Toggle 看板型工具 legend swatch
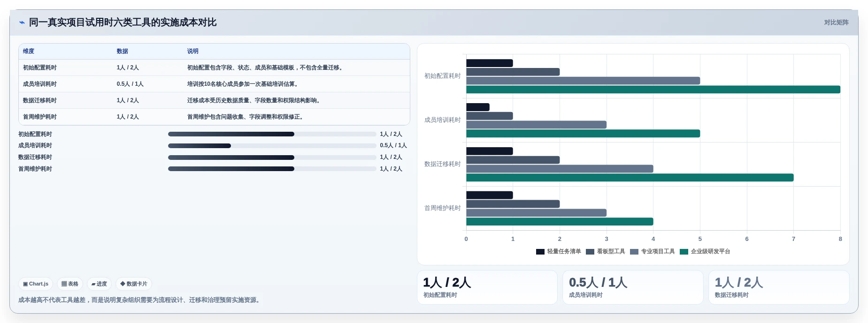This screenshot has width=868, height=323. [x=590, y=252]
